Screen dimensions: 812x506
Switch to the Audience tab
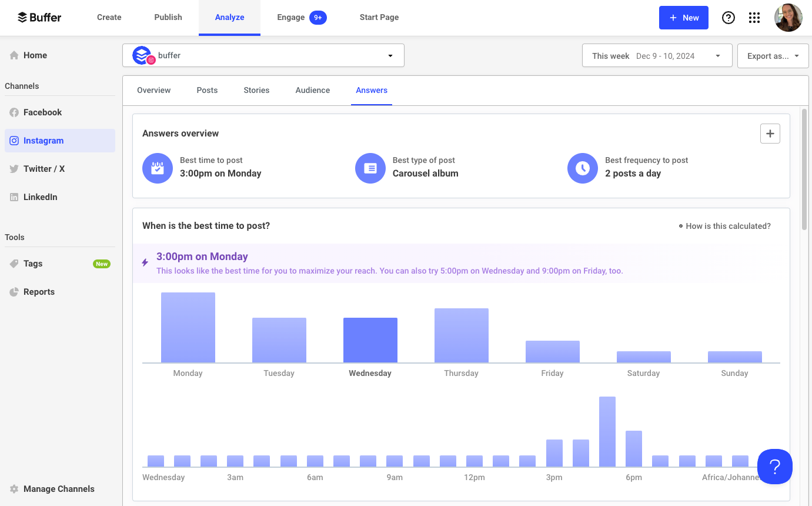point(312,90)
